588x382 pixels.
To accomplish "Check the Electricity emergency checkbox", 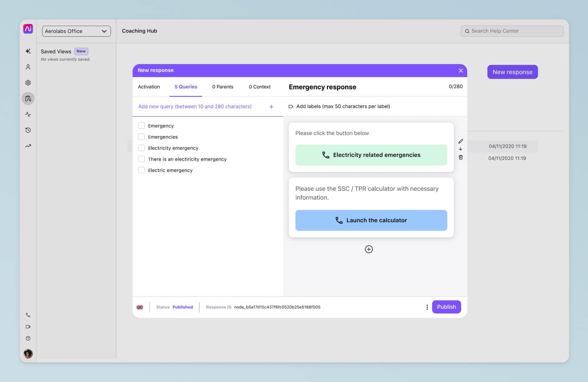I will click(141, 148).
